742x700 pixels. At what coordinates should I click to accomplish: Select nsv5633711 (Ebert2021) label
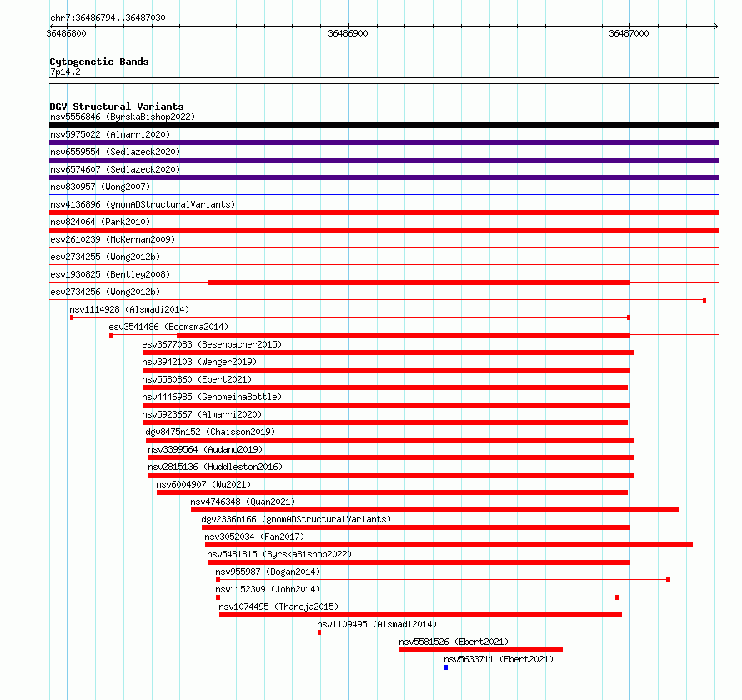click(x=499, y=659)
